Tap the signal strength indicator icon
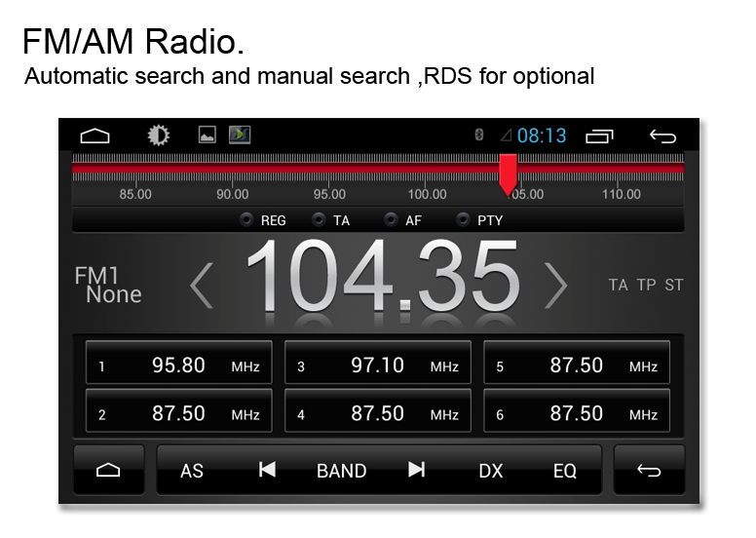756x538 pixels. pos(506,135)
